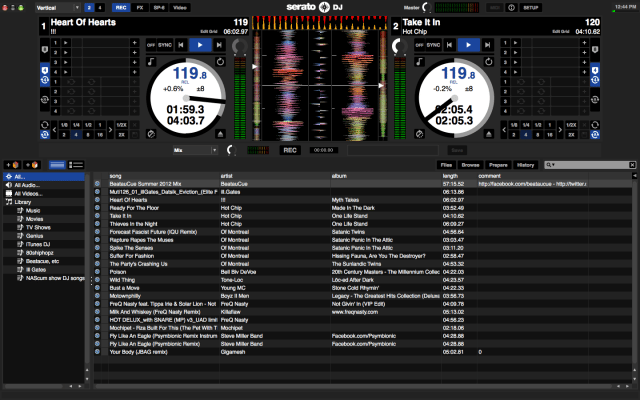Eject the track from deck 1

(220, 134)
